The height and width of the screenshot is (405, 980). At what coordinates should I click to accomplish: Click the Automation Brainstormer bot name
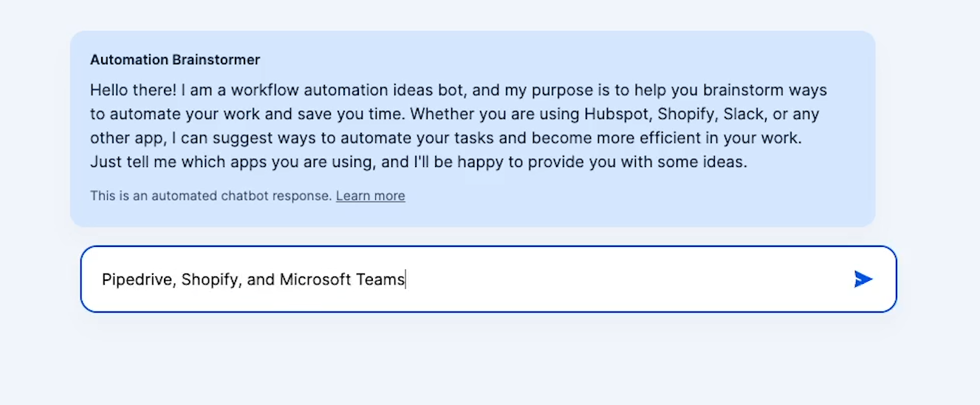(x=175, y=60)
